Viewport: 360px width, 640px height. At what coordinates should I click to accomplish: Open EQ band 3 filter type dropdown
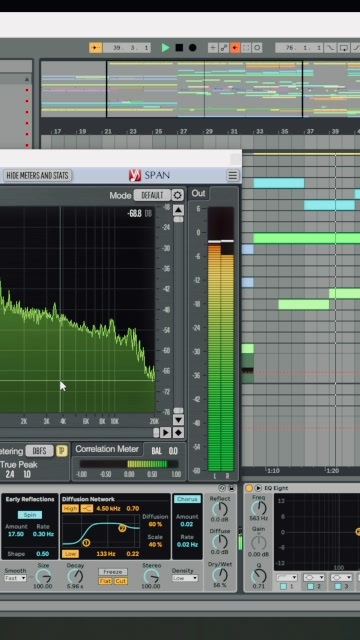(x=341, y=578)
